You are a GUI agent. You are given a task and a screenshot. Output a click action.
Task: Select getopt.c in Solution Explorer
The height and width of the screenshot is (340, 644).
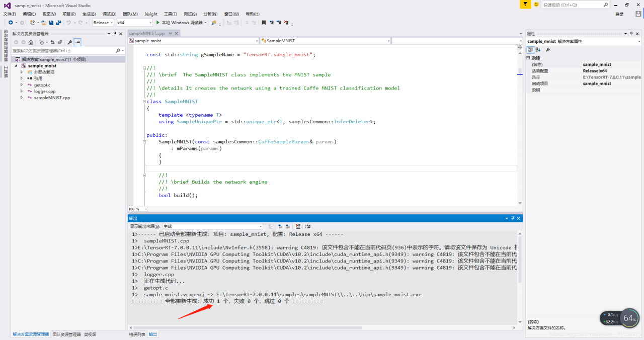pos(42,85)
